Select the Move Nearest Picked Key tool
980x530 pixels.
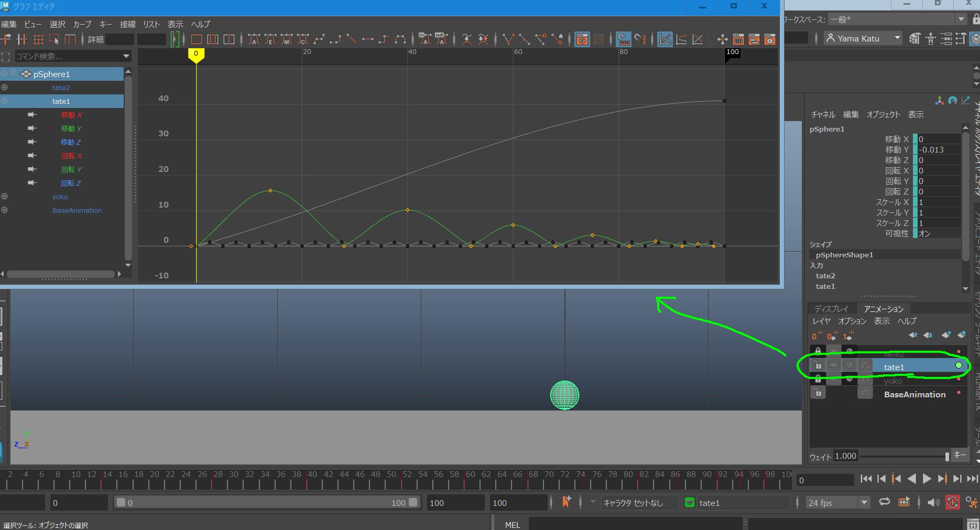tap(6, 39)
